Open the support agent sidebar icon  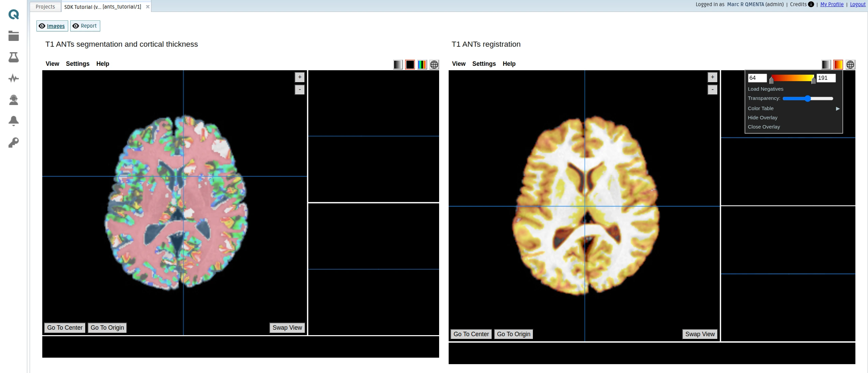pos(14,100)
